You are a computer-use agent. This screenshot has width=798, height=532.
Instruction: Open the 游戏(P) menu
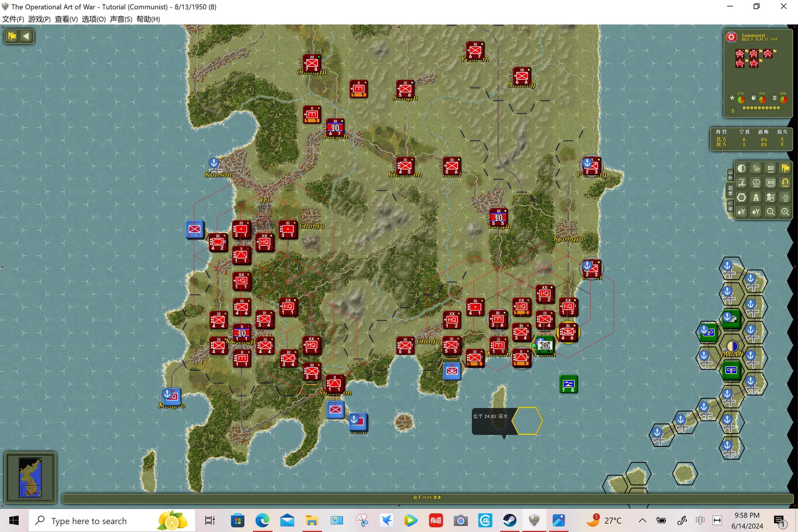(39, 19)
